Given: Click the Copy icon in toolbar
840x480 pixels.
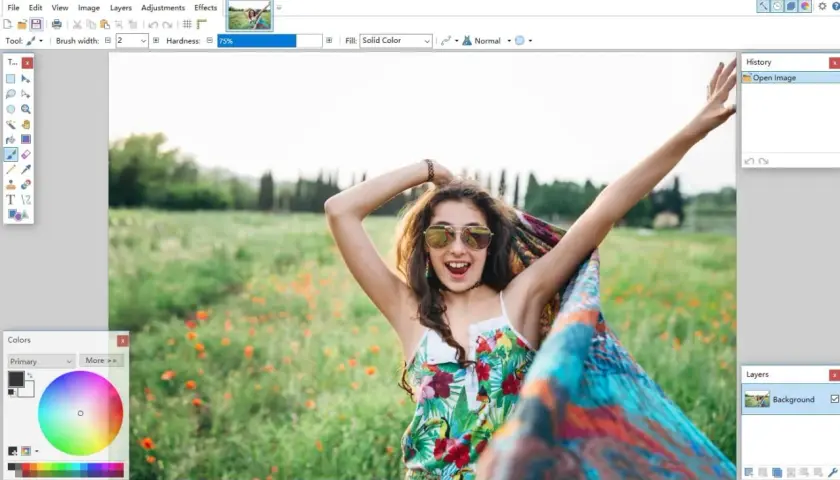Looking at the screenshot, I should click(91, 24).
